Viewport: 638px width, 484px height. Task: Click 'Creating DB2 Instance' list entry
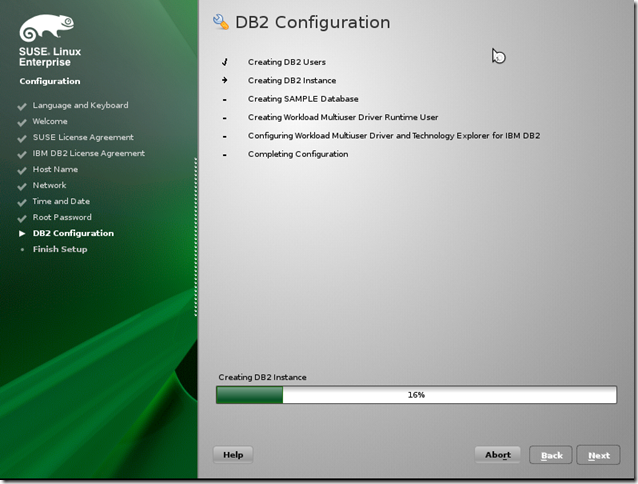(292, 81)
